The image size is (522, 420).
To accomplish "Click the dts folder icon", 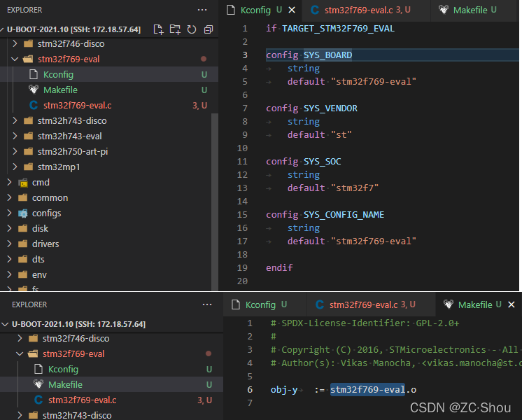I will [23, 259].
